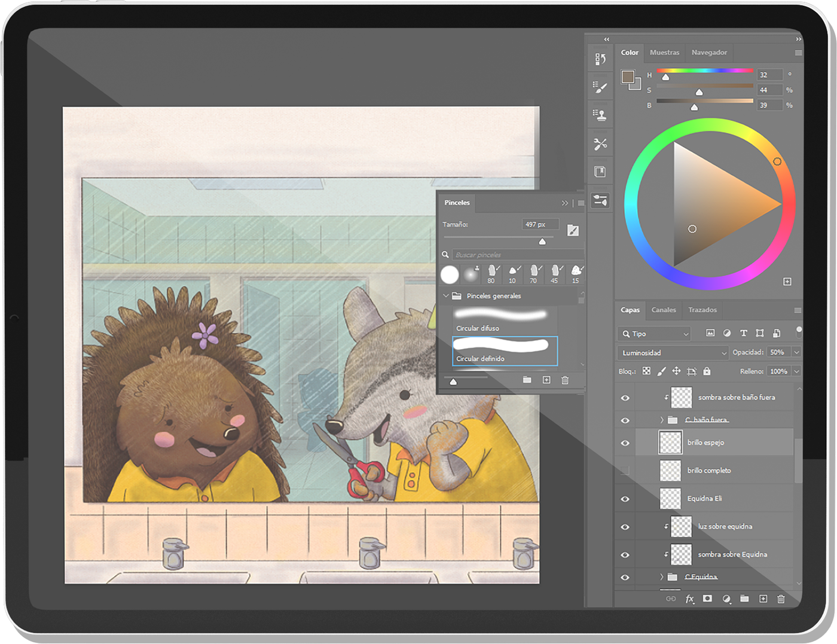
Task: Click the hue (H) slider handle
Action: click(x=665, y=77)
